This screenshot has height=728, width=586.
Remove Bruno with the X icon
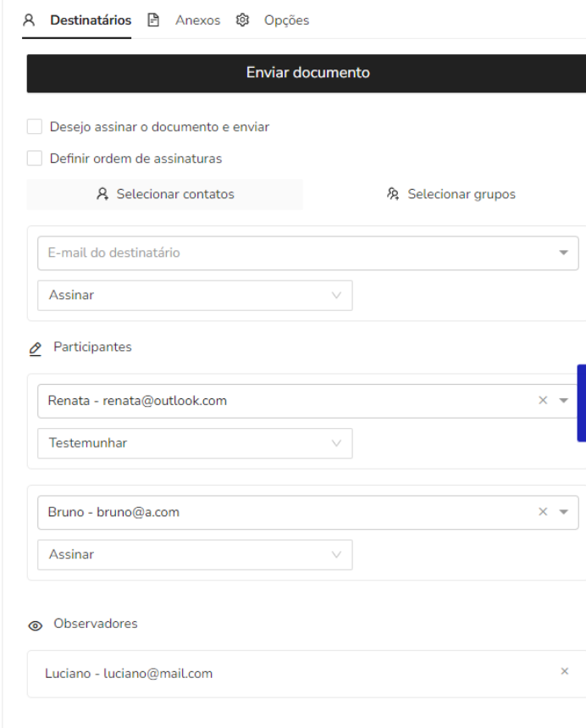coord(543,512)
